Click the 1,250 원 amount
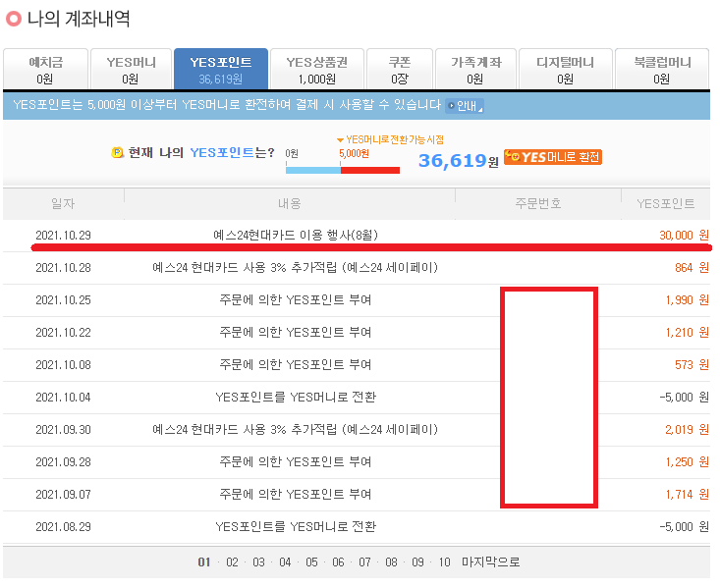Image resolution: width=720 pixels, height=588 pixels. point(688,461)
